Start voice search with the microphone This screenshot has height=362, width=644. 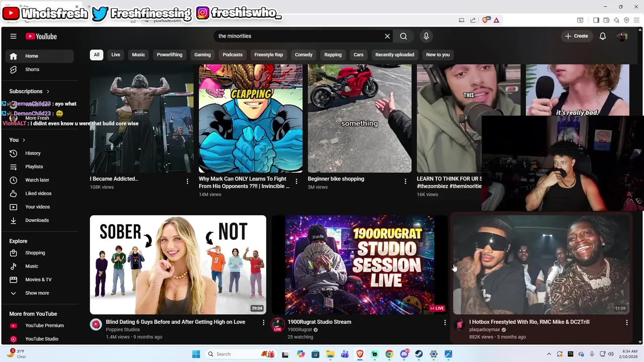click(x=426, y=36)
